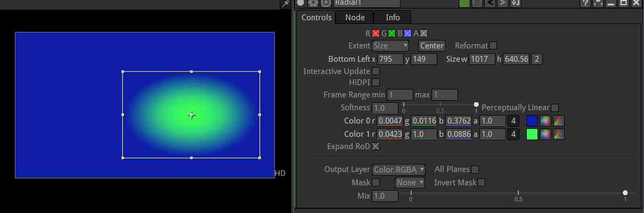Toggle the red channel checkbox
The width and height of the screenshot is (644, 213).
[x=376, y=34]
